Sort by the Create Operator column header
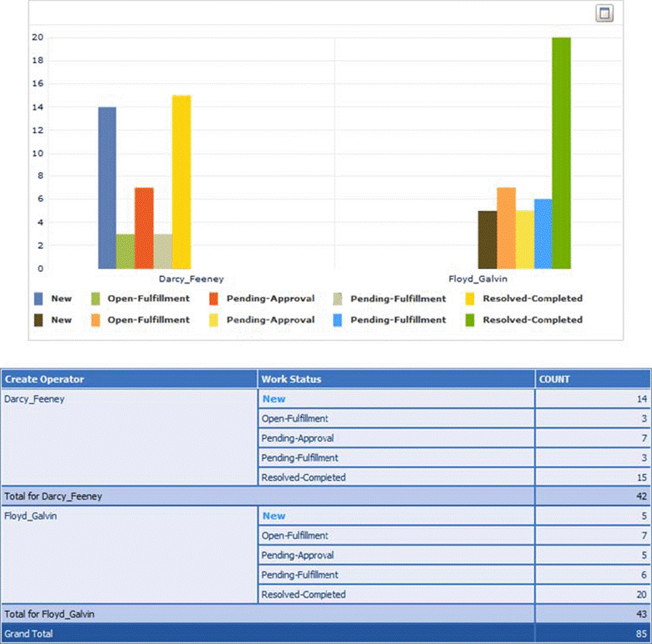Screen dimensions: 652x644 pyautogui.click(x=45, y=379)
